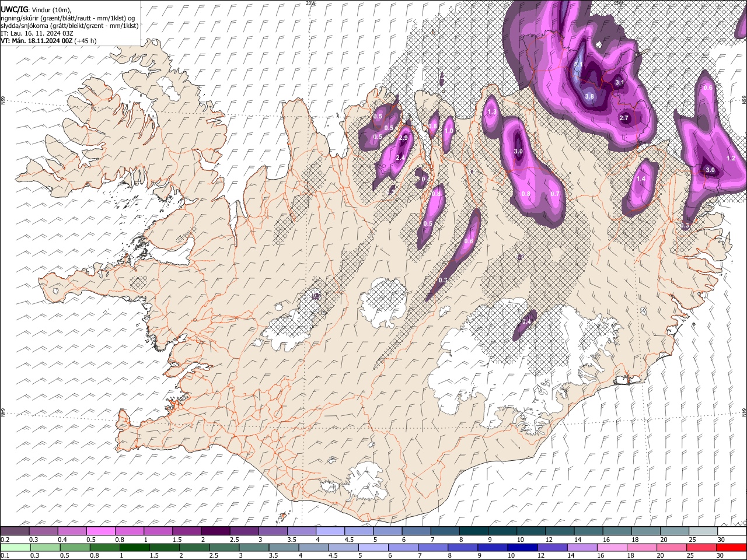The height and width of the screenshot is (560, 747).
Task: Click the 1.2 snowfall value on the map
Action: (x=731, y=159)
